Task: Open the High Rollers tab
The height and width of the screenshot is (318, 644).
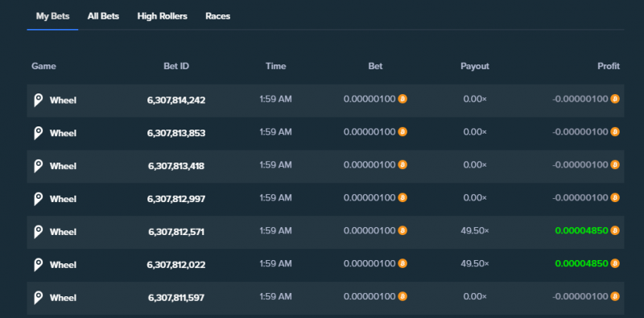Action: pyautogui.click(x=163, y=16)
